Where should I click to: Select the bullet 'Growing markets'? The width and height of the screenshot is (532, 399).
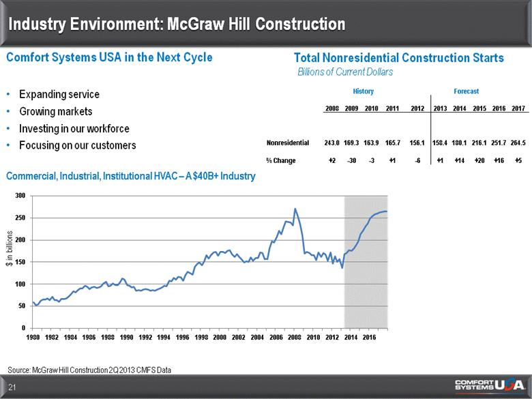(56, 111)
